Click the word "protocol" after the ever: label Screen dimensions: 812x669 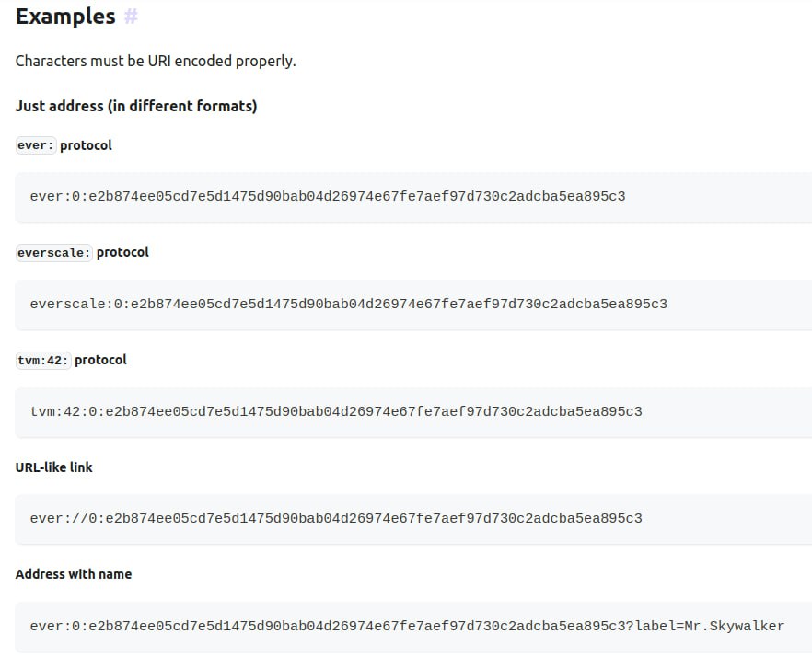pos(87,145)
